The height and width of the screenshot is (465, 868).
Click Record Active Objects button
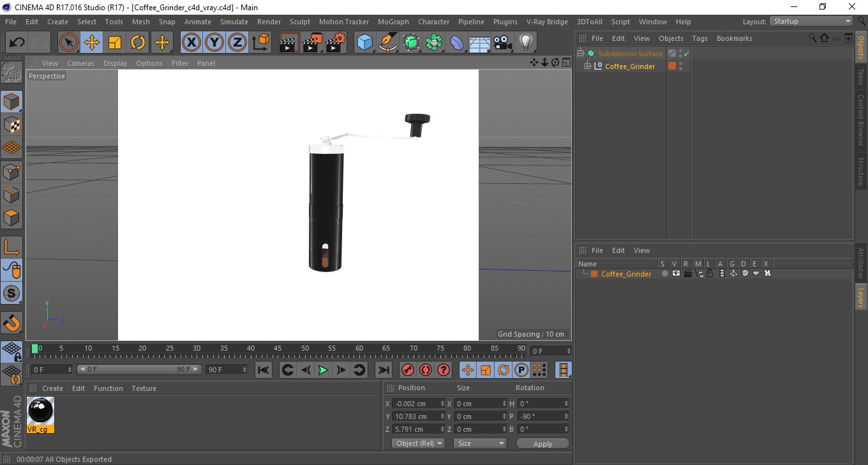407,370
